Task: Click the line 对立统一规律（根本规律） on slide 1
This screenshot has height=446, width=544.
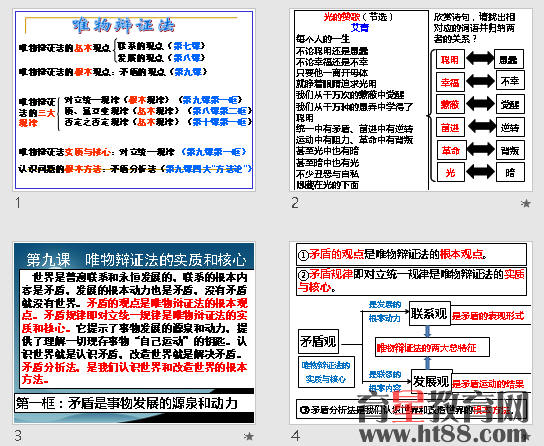Action: [x=153, y=100]
